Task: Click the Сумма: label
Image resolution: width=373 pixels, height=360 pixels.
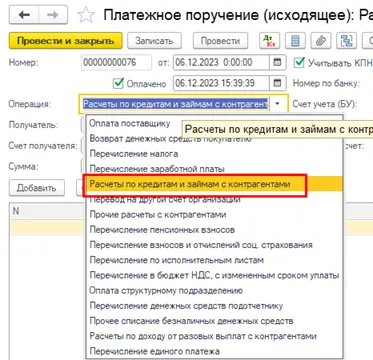Action: coord(23,166)
